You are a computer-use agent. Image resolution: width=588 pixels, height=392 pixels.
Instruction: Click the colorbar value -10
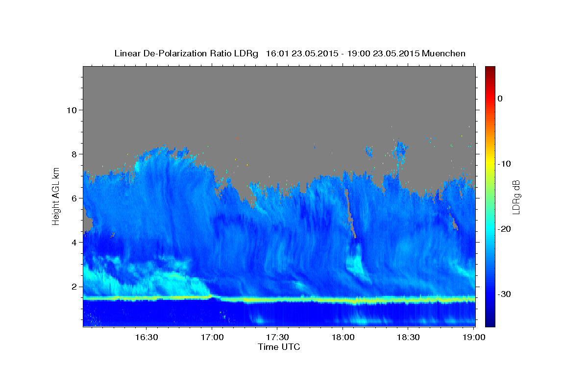[x=505, y=164]
